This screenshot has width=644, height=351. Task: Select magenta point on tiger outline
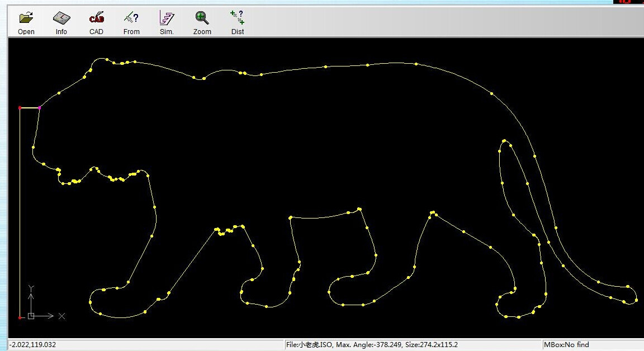[39, 107]
